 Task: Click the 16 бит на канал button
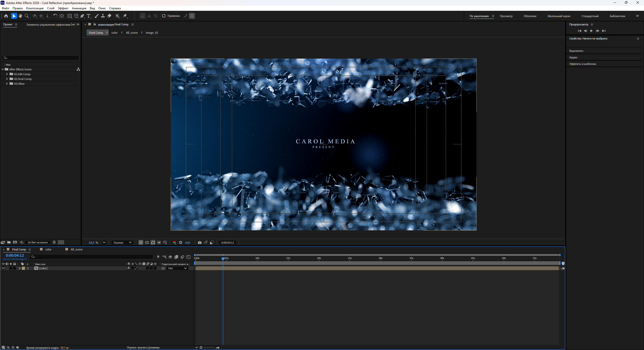[x=37, y=242]
